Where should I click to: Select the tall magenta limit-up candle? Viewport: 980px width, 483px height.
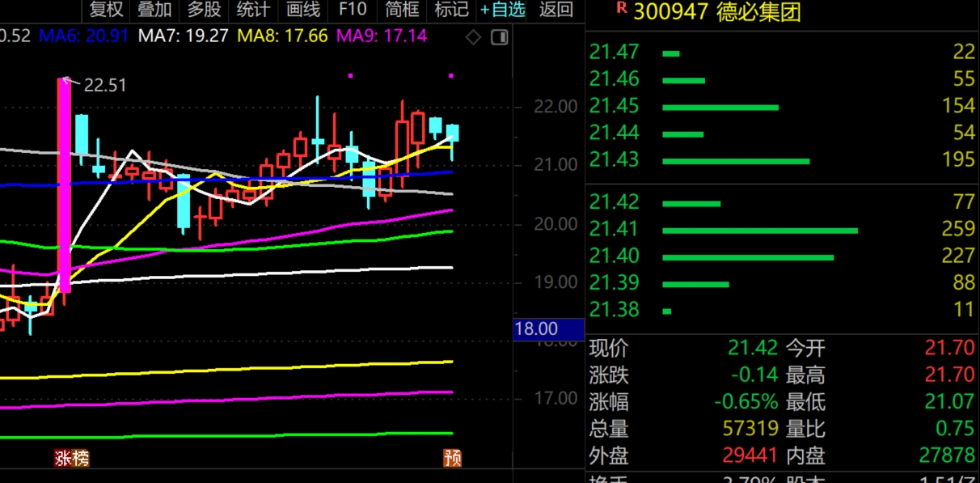click(64, 184)
